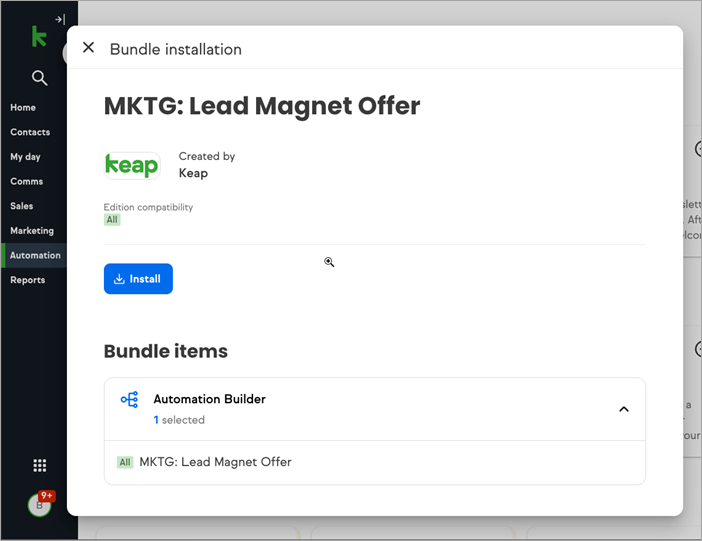Select Automation in the sidebar
The width and height of the screenshot is (702, 541).
point(35,255)
